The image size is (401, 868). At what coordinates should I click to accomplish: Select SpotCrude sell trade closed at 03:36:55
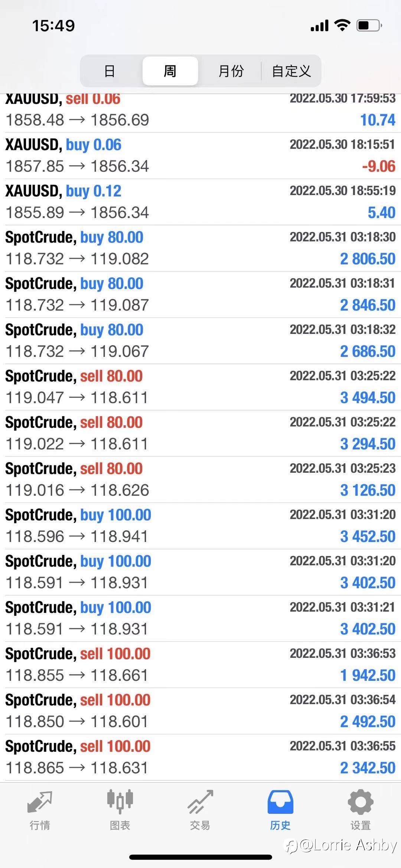pos(200,757)
